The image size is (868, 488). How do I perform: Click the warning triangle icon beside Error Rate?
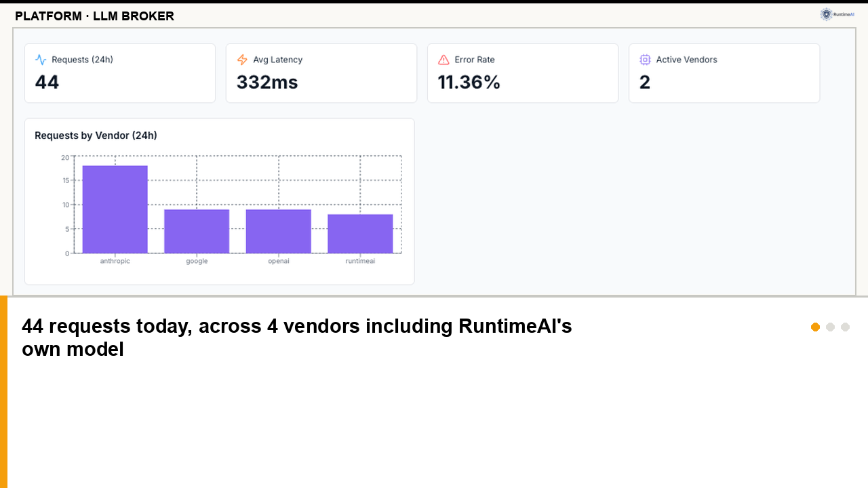click(443, 60)
